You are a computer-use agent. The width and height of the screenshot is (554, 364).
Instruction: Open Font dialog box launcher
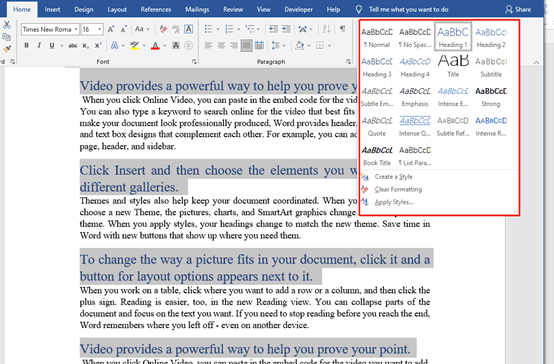tap(194, 62)
